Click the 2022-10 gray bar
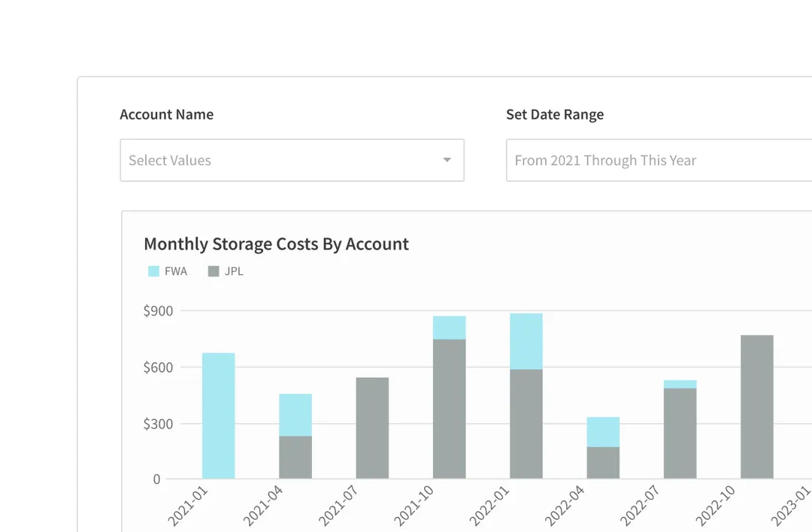This screenshot has height=532, width=812. tap(758, 406)
